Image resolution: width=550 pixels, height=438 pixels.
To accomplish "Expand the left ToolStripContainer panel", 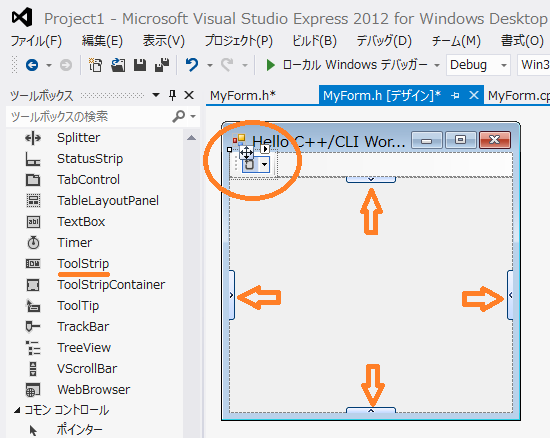I will tap(232, 295).
